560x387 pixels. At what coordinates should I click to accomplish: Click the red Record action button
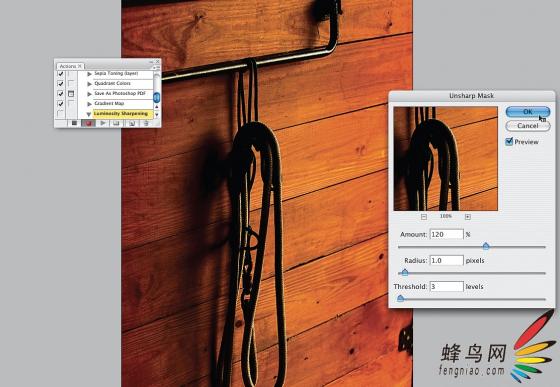pyautogui.click(x=88, y=123)
